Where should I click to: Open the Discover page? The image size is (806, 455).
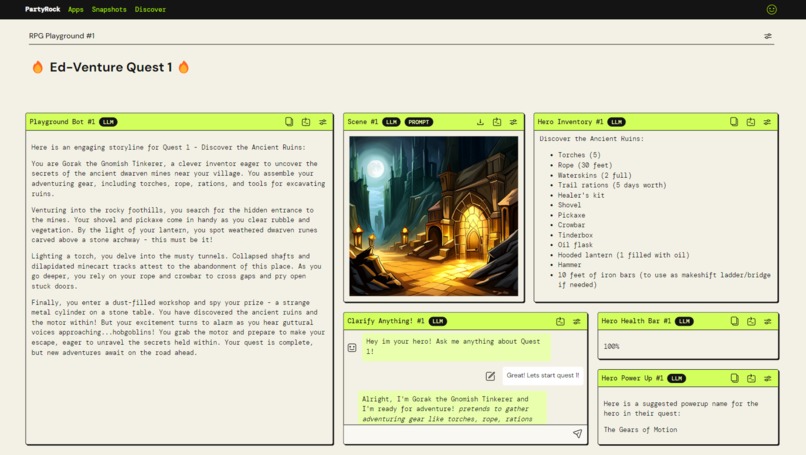point(150,9)
